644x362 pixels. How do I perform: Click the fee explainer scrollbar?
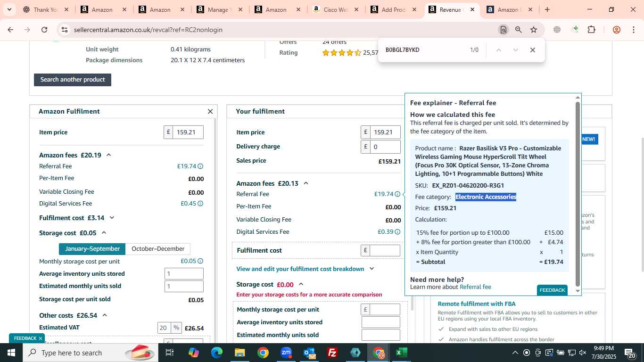tap(578, 194)
